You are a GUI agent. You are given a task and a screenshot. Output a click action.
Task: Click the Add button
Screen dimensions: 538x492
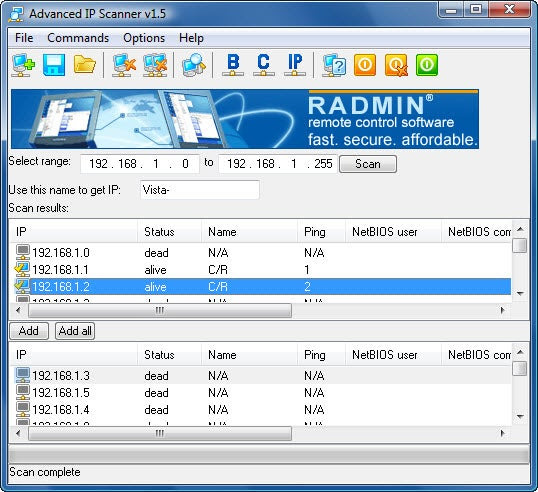[x=29, y=331]
